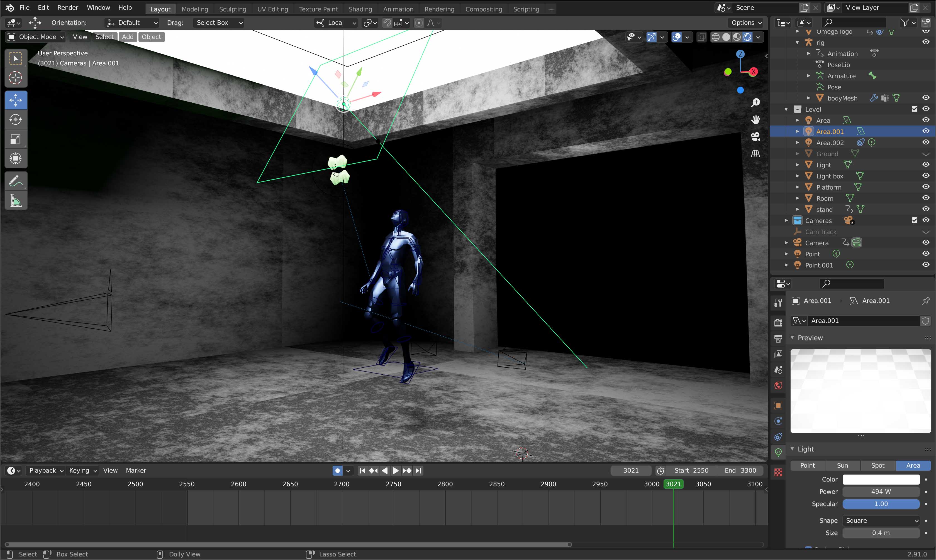Activate the Scale tool
Viewport: 936px width, 560px height.
16,139
